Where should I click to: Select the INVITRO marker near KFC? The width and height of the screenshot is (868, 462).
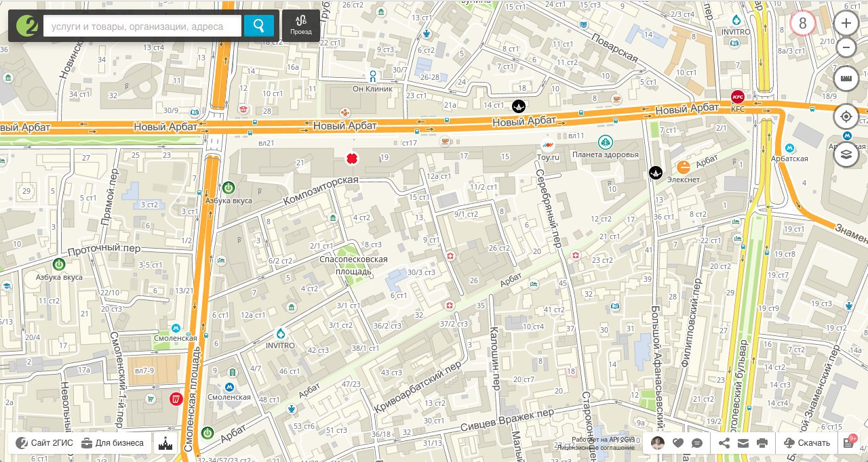736,20
